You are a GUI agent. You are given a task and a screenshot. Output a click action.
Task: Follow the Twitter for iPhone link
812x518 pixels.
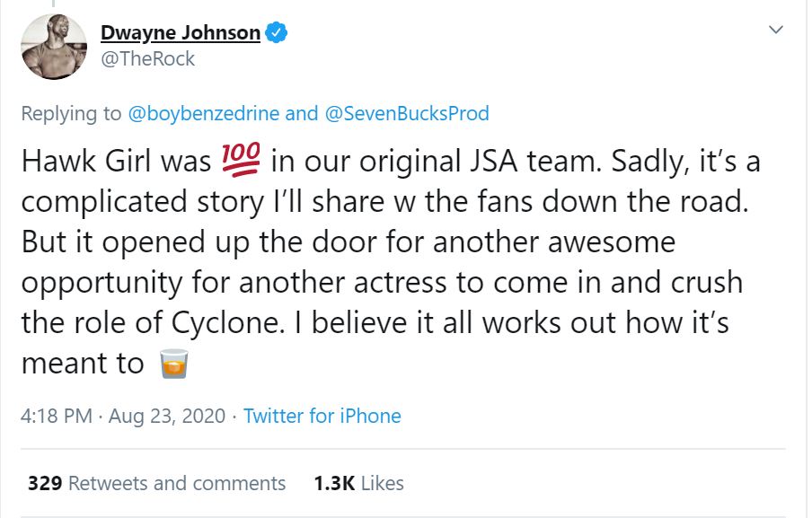coord(322,416)
